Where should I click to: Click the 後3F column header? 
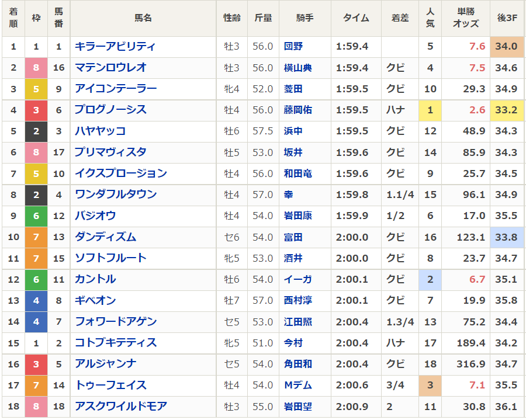[506, 18]
